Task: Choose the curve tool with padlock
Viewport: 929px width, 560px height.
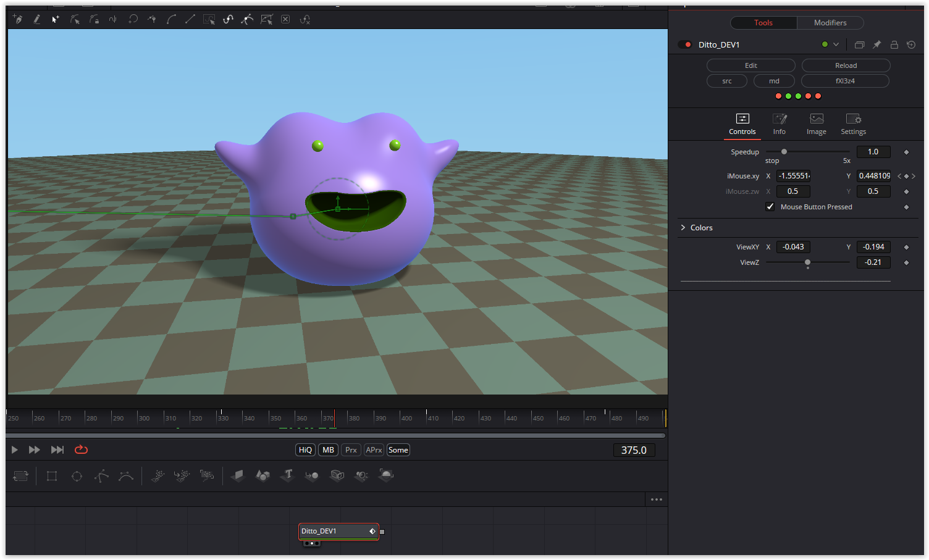Action: coord(94,20)
